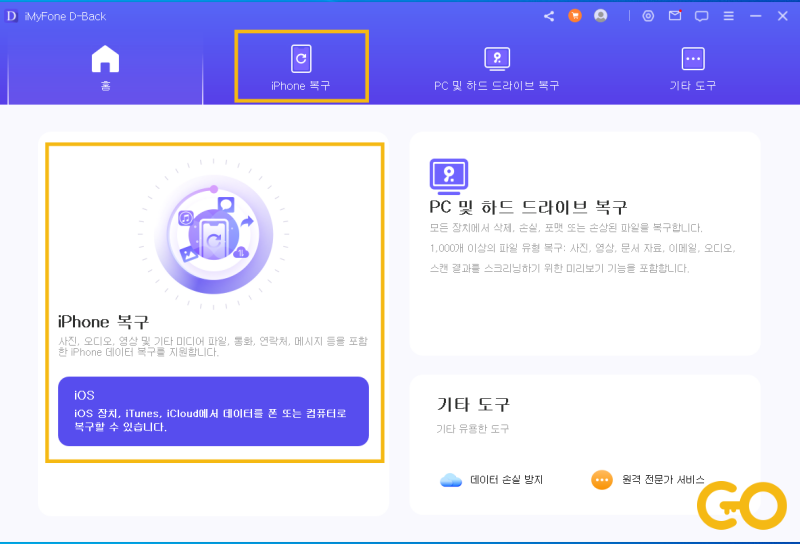Switch to the iPhone 복구 tab
This screenshot has height=544, width=800.
(301, 66)
